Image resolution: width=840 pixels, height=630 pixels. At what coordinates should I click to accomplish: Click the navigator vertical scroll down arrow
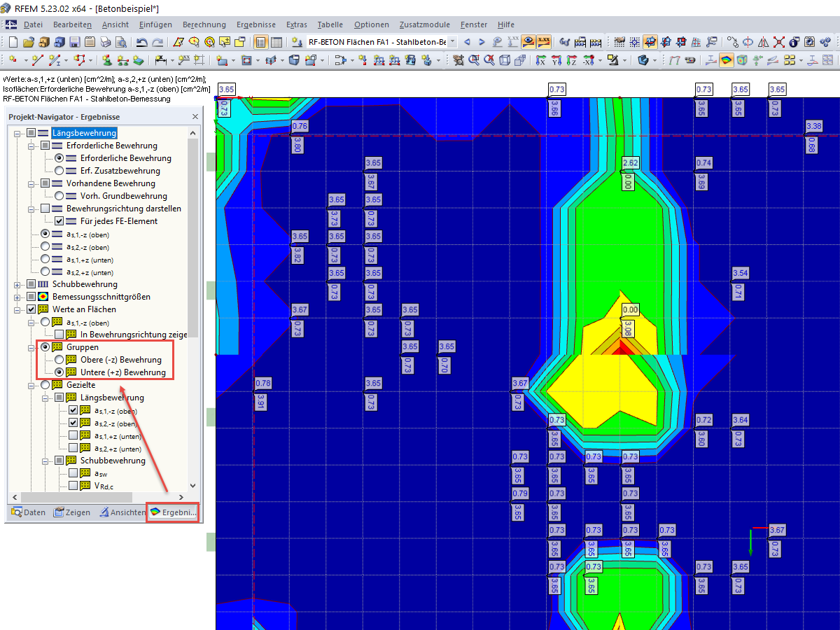pyautogui.click(x=193, y=485)
